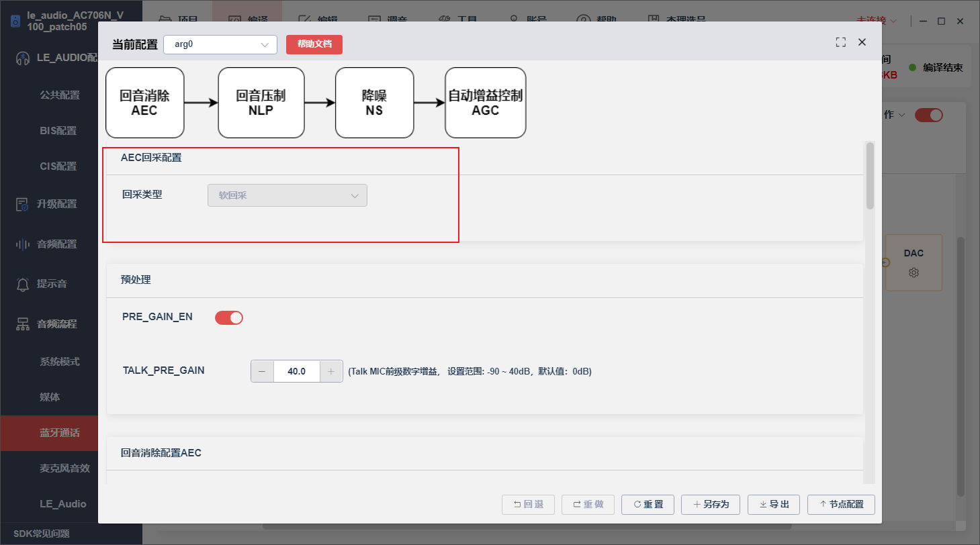This screenshot has width=980, height=545.
Task: Click the 回音消除配置AEC section header text
Action: (161, 453)
